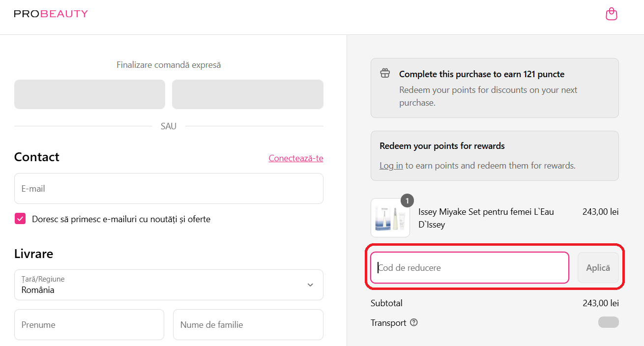Viewport: 644px width, 346px height.
Task: Click the E-mail contact input field
Action: pyautogui.click(x=169, y=189)
